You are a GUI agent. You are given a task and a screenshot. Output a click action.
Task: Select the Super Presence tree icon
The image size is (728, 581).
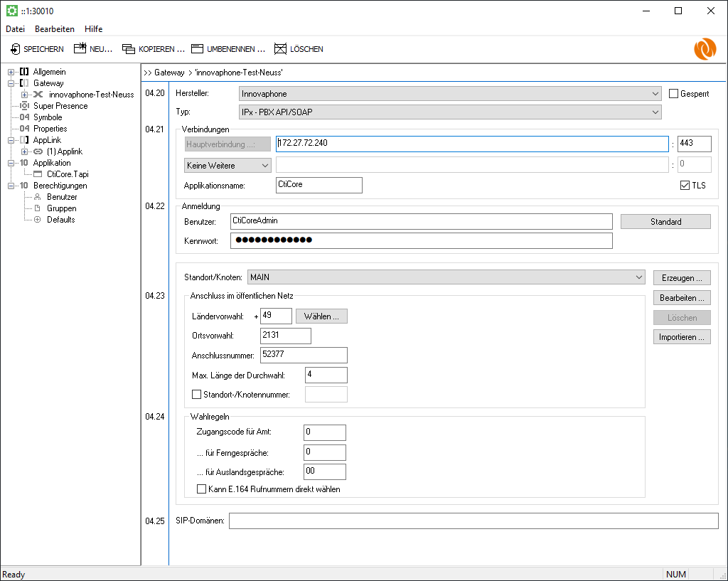25,106
